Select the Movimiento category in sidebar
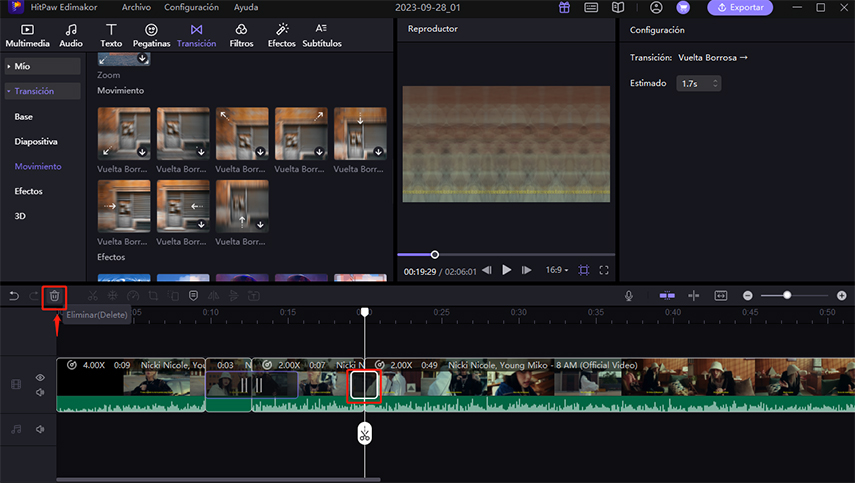 click(38, 167)
